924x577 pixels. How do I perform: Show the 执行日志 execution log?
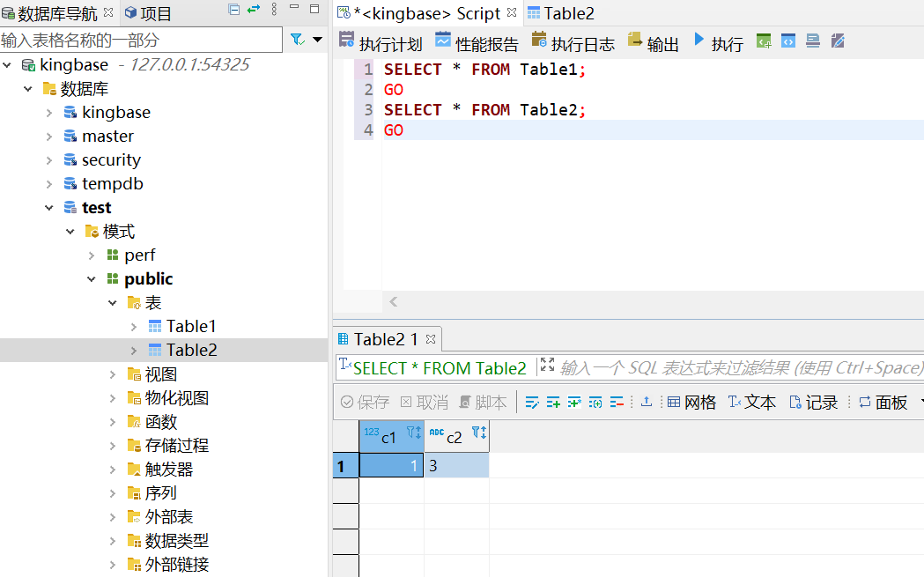(573, 42)
